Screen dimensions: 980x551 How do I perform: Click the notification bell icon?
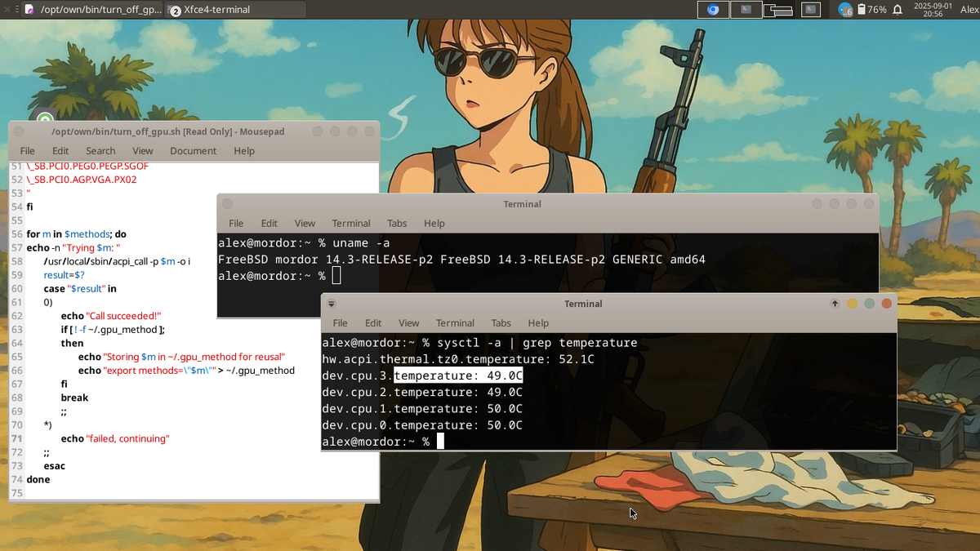(898, 10)
